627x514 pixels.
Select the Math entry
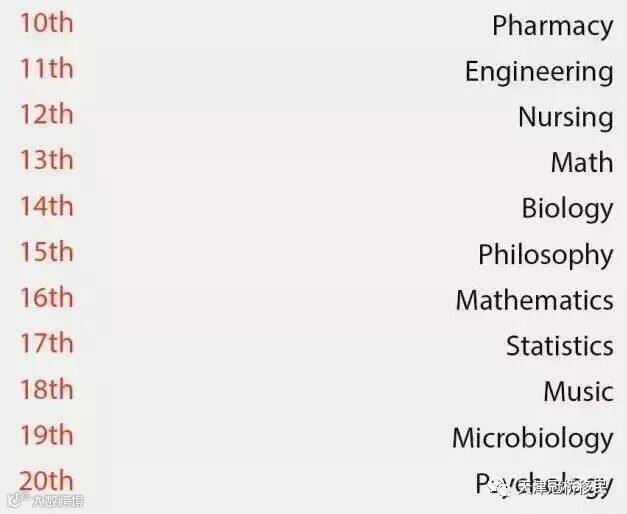click(581, 162)
